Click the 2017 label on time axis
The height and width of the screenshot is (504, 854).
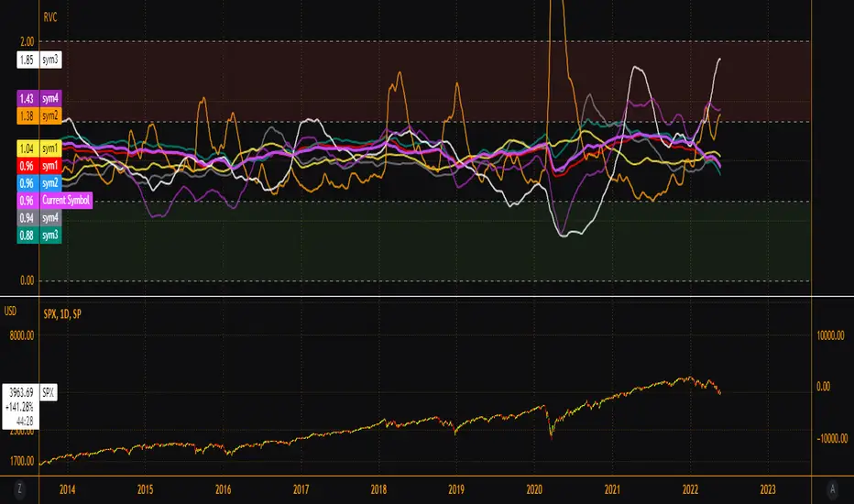click(x=301, y=489)
